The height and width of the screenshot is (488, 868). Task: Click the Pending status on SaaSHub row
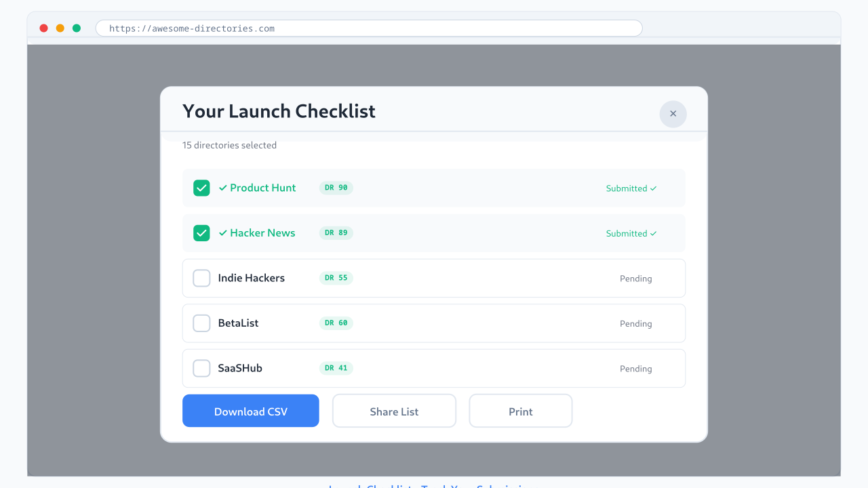pos(635,368)
